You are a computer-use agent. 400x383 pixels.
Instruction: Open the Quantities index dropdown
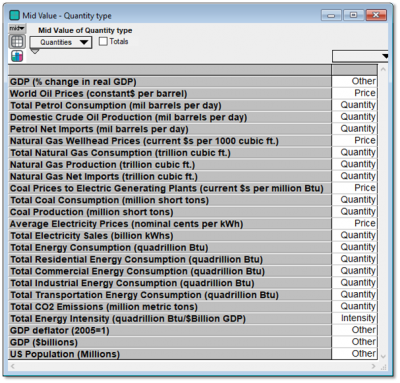[61, 42]
